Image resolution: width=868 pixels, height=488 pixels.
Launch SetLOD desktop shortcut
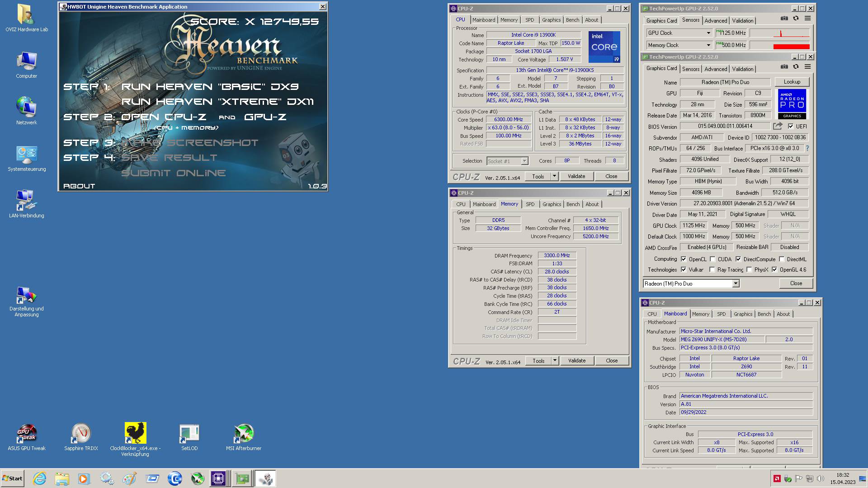tap(189, 437)
